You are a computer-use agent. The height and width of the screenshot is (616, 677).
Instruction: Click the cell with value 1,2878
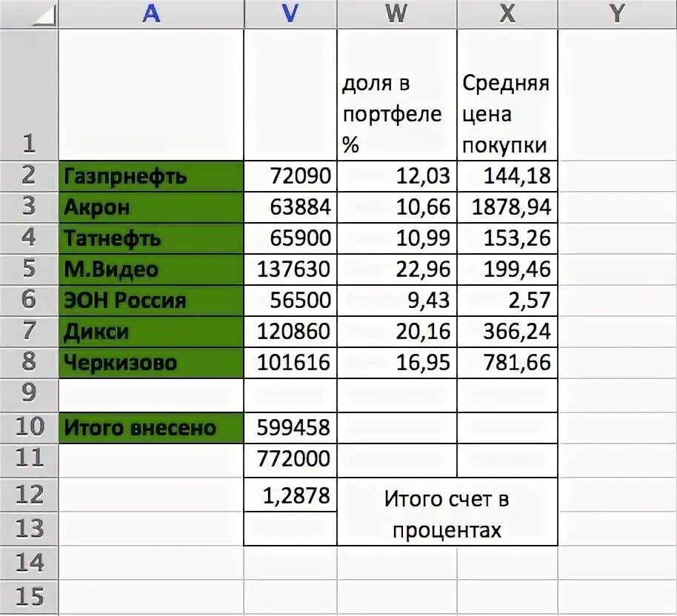[x=290, y=495]
